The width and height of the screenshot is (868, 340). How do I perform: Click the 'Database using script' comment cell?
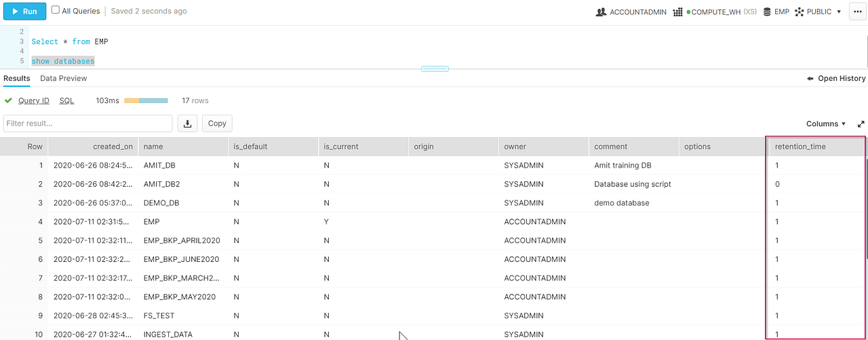click(x=634, y=184)
